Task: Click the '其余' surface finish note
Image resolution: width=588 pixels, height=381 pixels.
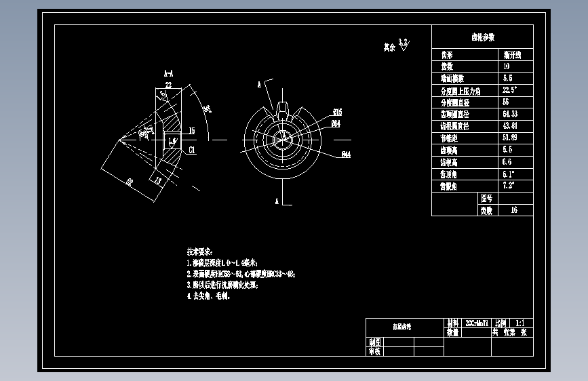Action: point(389,47)
